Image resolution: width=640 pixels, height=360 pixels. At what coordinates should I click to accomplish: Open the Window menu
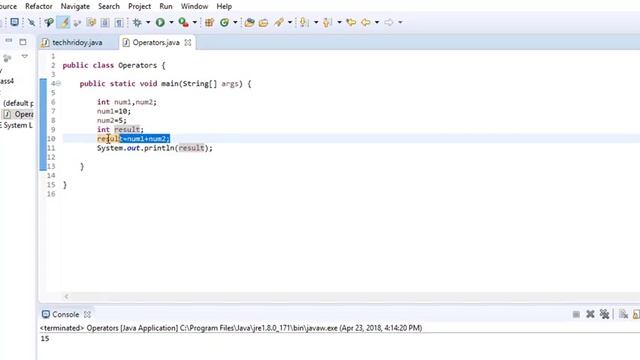pos(194,7)
